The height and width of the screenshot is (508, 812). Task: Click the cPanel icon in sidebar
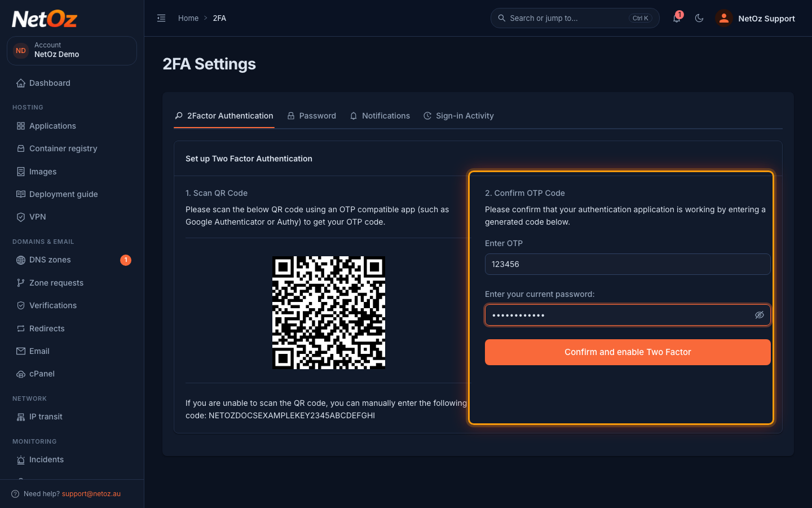(x=21, y=374)
